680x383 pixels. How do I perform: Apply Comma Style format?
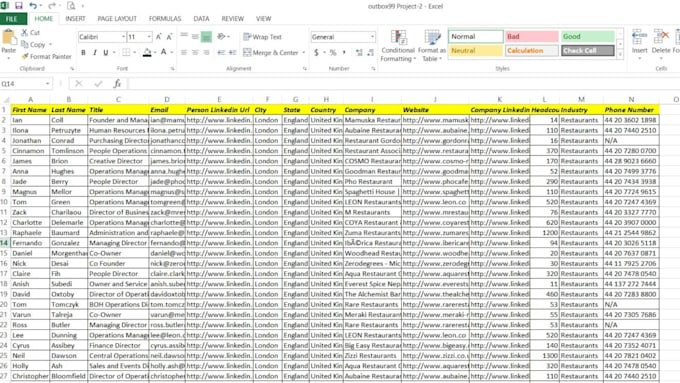coord(344,52)
